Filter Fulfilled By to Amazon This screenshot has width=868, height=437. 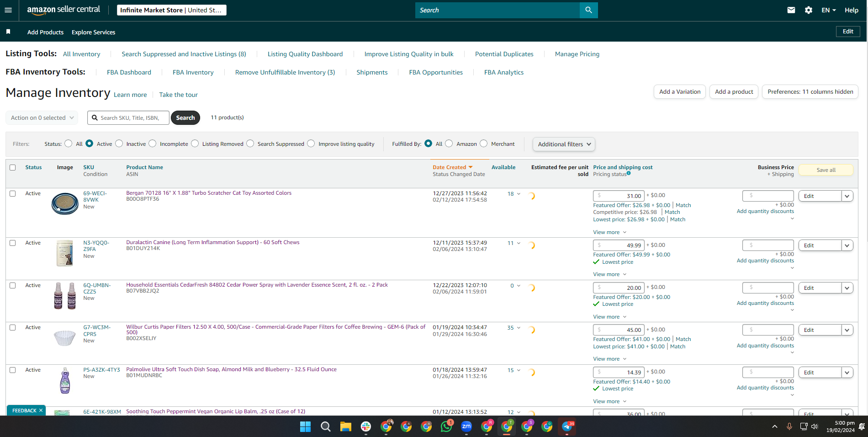click(x=449, y=144)
